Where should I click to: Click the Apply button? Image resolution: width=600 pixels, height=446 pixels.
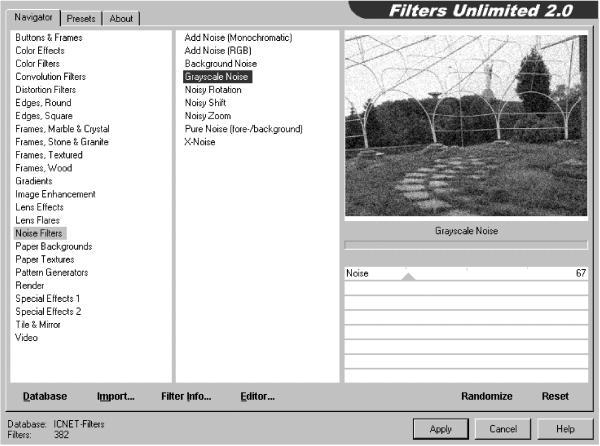(441, 429)
